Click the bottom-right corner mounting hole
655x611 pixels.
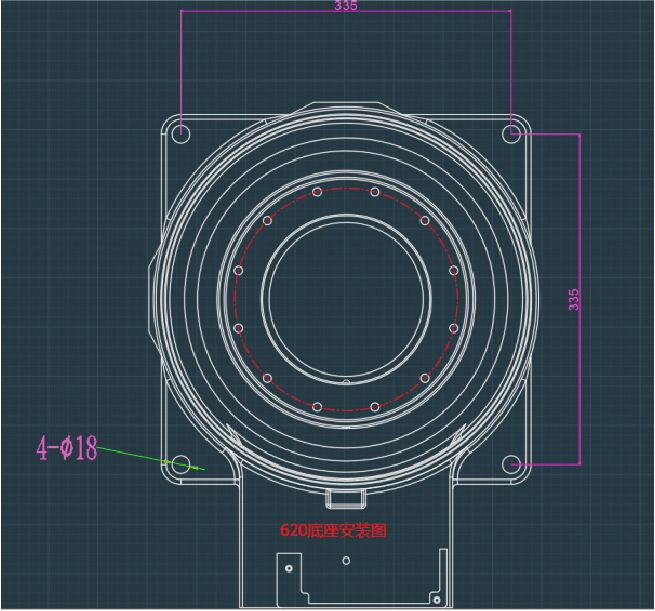[x=511, y=464]
